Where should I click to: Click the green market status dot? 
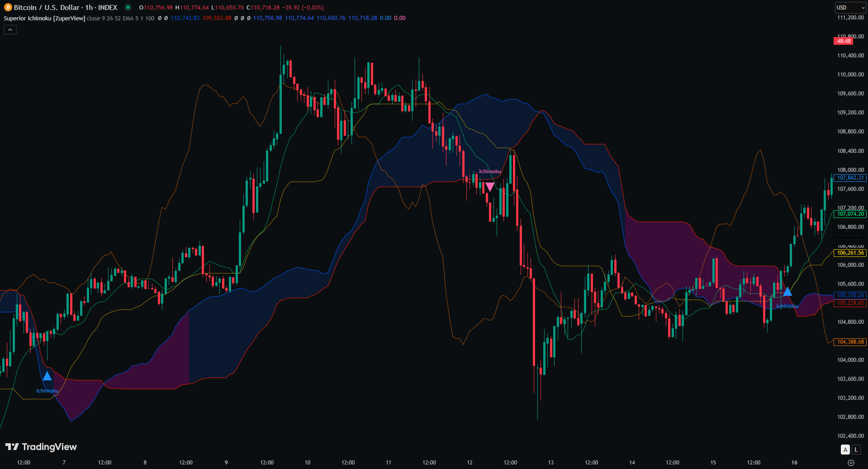pos(128,7)
